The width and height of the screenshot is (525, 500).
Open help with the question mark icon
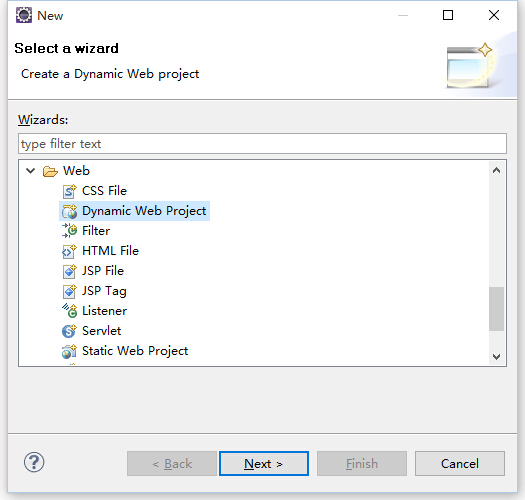[34, 462]
